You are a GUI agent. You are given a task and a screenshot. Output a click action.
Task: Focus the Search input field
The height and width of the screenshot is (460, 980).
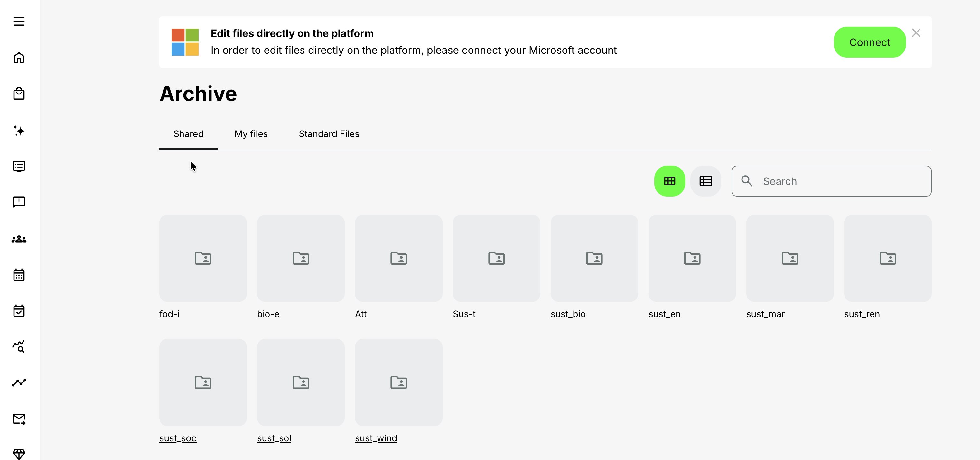832,181
